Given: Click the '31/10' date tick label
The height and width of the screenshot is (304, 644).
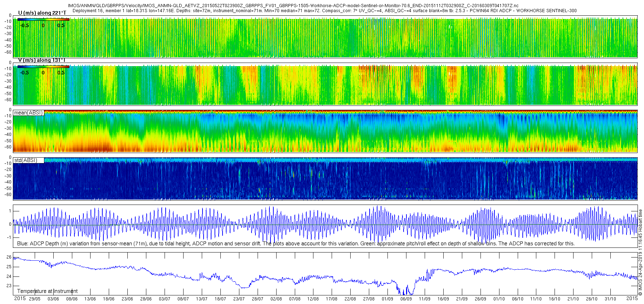Looking at the screenshot, I should (x=610, y=299).
